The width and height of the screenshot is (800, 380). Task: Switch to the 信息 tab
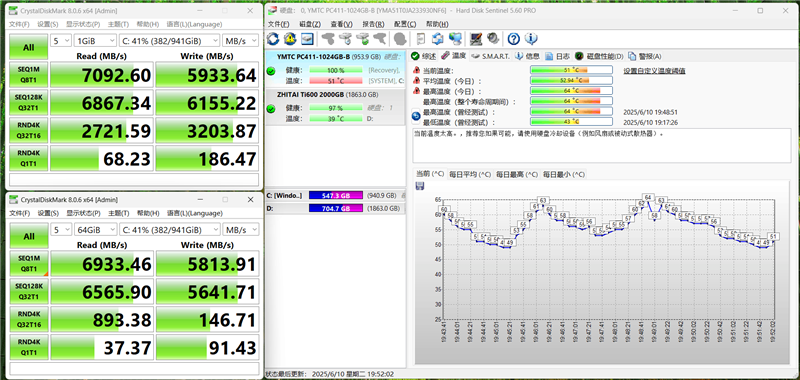tap(527, 56)
